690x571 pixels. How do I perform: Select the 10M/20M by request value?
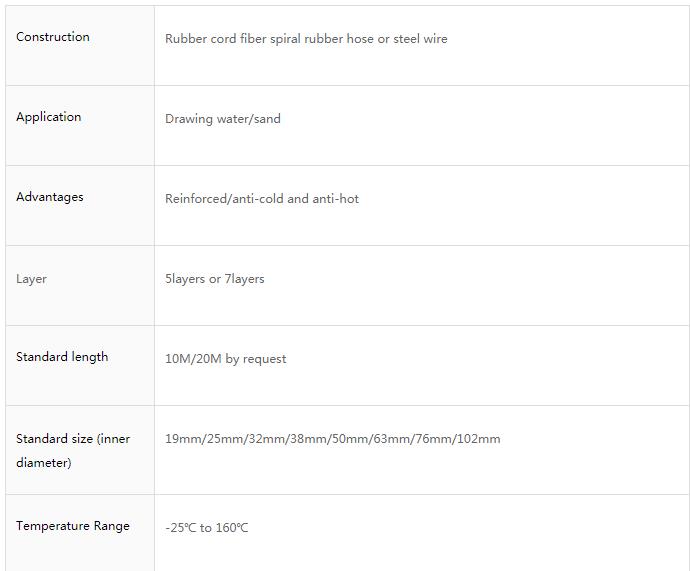[226, 359]
